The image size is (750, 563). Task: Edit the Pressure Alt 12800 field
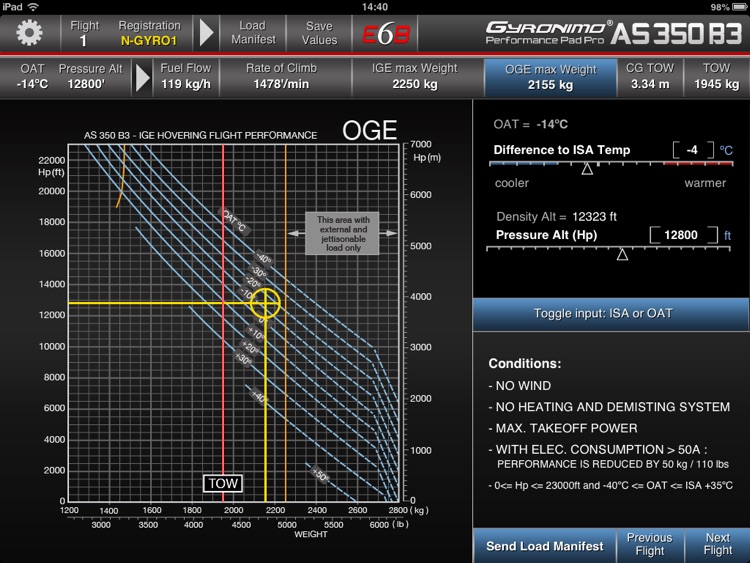click(684, 235)
